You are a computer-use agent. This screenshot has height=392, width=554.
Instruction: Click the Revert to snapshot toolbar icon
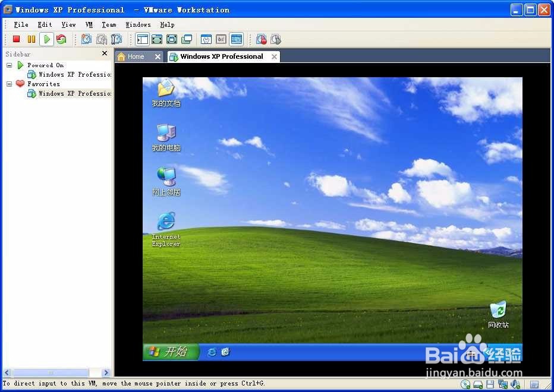[102, 39]
